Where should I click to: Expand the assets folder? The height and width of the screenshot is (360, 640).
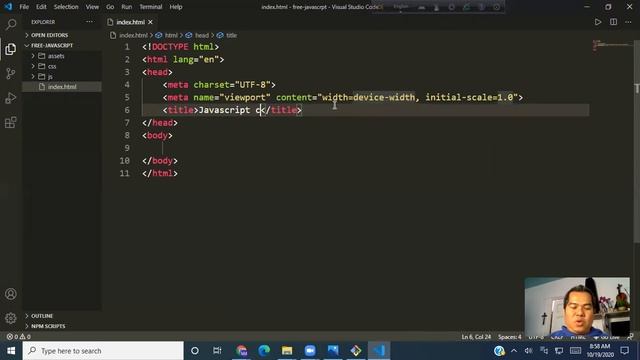(x=56, y=56)
